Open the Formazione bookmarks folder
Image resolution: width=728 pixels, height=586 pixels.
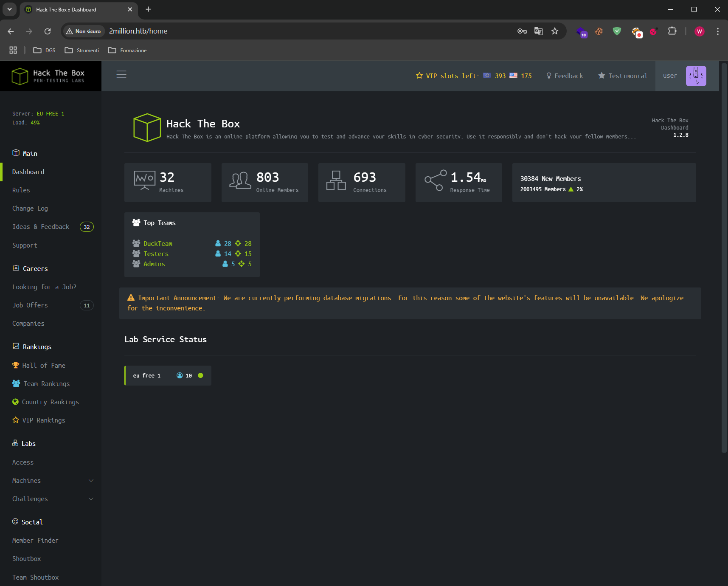click(127, 50)
